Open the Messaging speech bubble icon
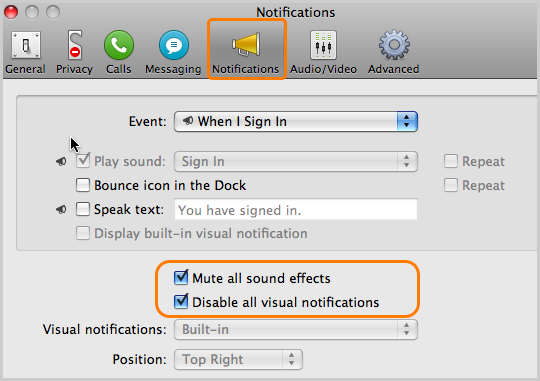The width and height of the screenshot is (540, 381). [174, 45]
